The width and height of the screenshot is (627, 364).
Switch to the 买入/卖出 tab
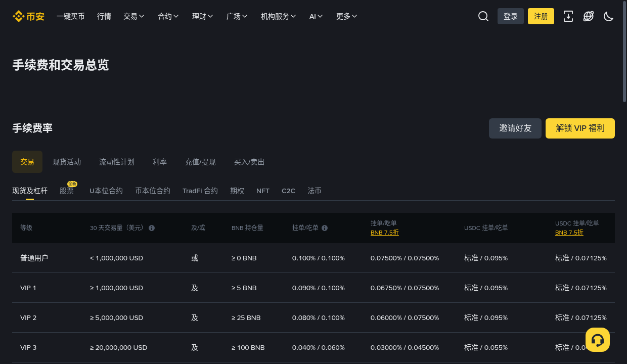click(x=249, y=162)
